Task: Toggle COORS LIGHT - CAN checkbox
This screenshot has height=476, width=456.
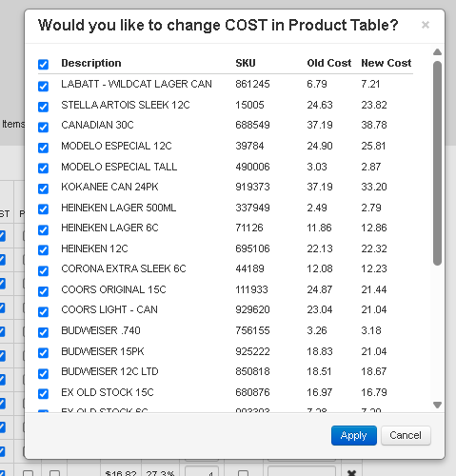Action: click(43, 311)
